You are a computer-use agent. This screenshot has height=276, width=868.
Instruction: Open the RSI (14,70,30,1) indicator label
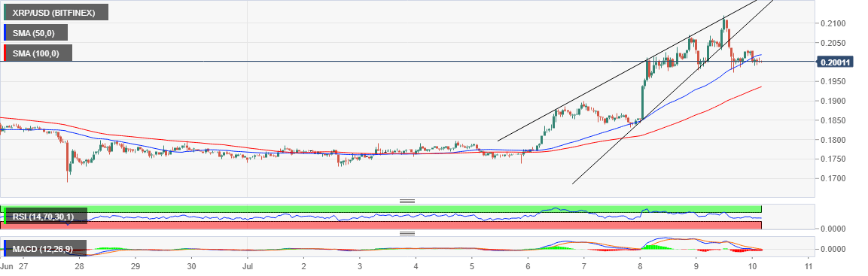click(x=45, y=216)
